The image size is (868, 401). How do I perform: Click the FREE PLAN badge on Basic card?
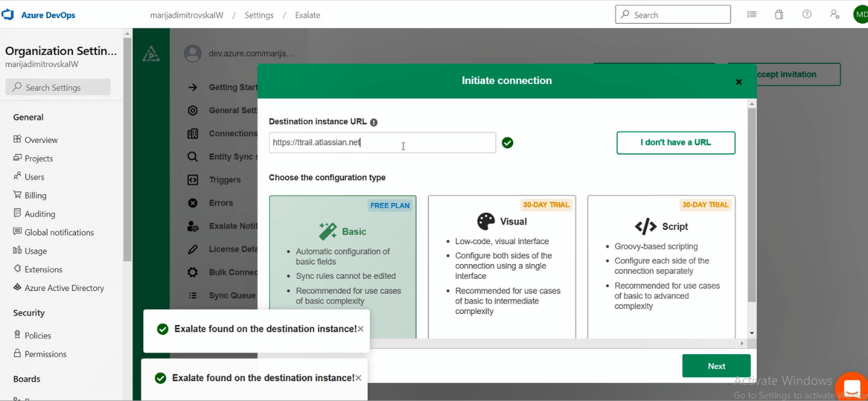pos(390,206)
